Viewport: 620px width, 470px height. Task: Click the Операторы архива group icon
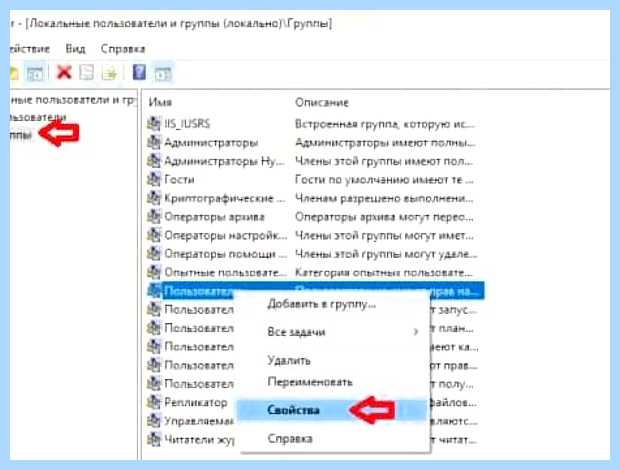[x=153, y=217]
